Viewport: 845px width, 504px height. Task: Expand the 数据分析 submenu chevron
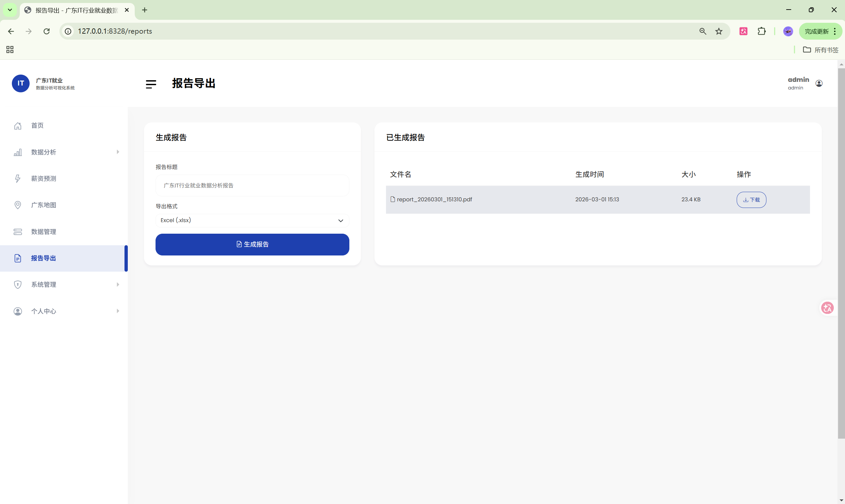coord(118,152)
